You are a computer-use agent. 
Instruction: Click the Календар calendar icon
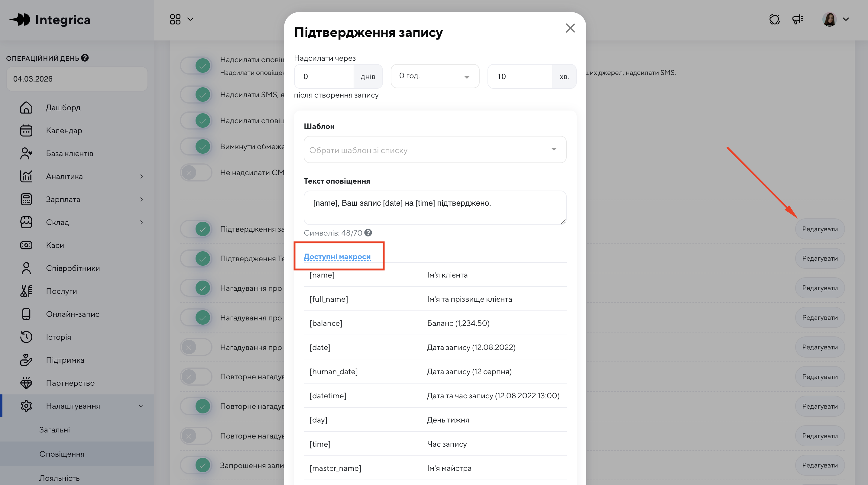pyautogui.click(x=26, y=130)
